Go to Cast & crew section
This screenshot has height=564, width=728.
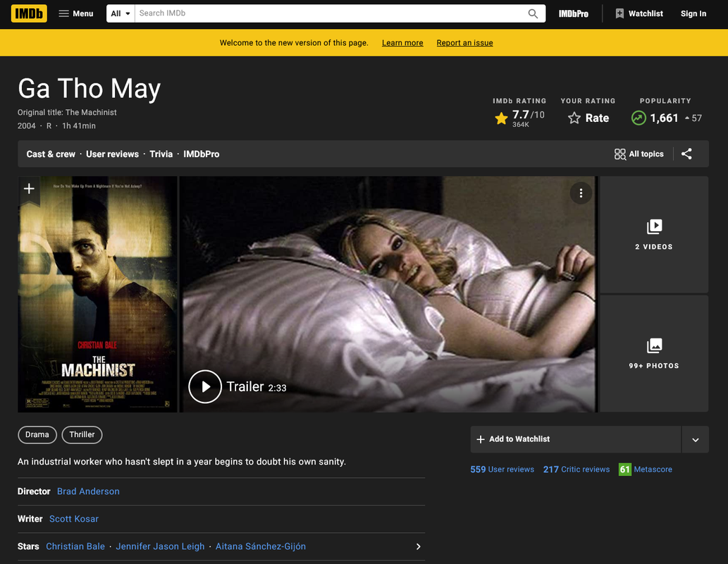[51, 154]
